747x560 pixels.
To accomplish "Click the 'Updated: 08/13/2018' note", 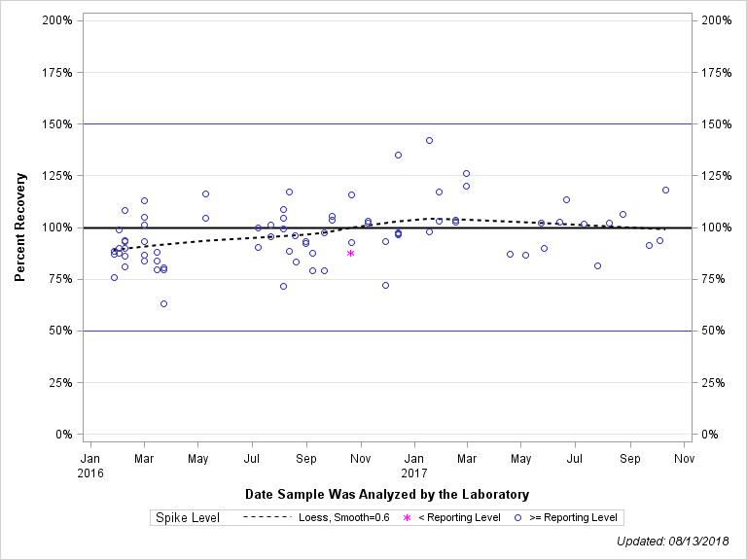I will pyautogui.click(x=673, y=542).
